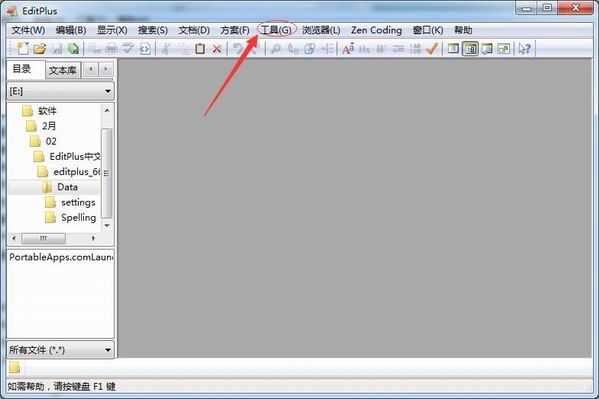599x399 pixels.
Task: Open the 所有文件 (*.*) file filter dropdown
Action: [x=60, y=350]
